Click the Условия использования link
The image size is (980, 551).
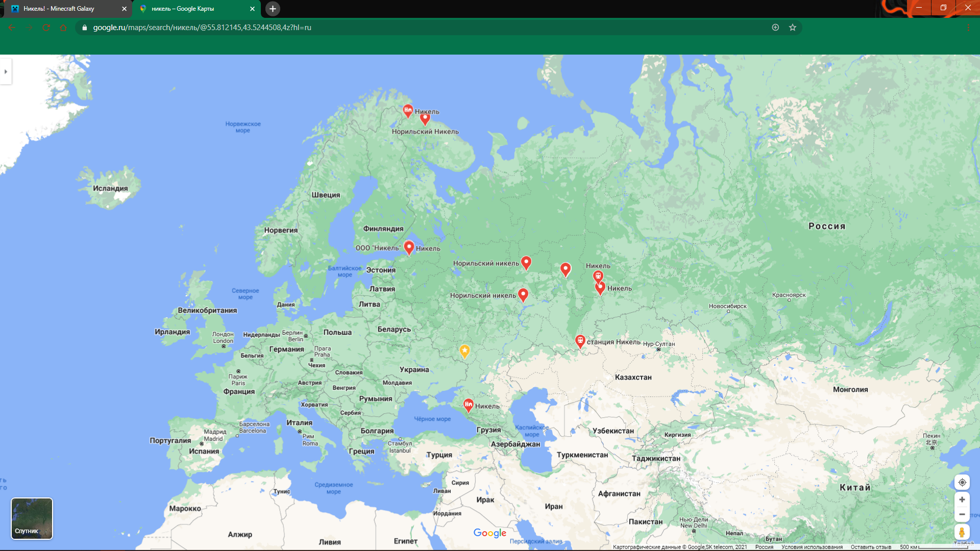pyautogui.click(x=812, y=547)
